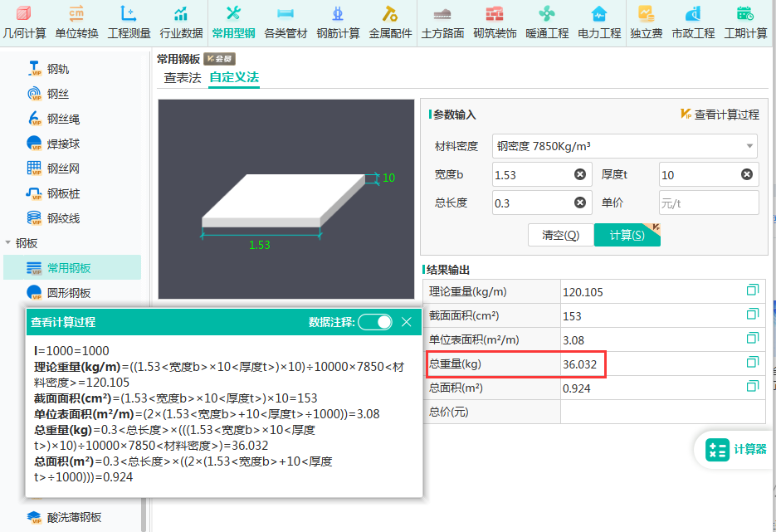The height and width of the screenshot is (532, 776).
Task: Open 市政工程 toolbar category
Action: (x=693, y=22)
